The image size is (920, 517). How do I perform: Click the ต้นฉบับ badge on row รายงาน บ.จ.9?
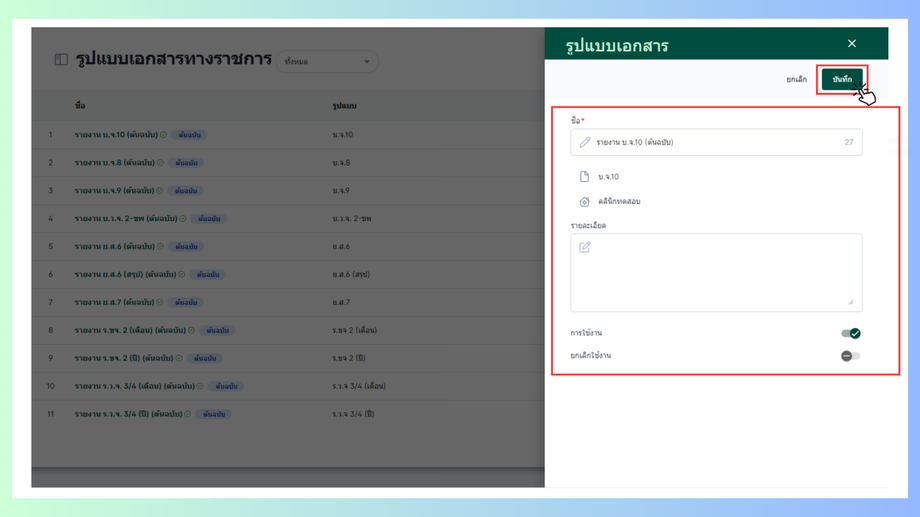[185, 191]
